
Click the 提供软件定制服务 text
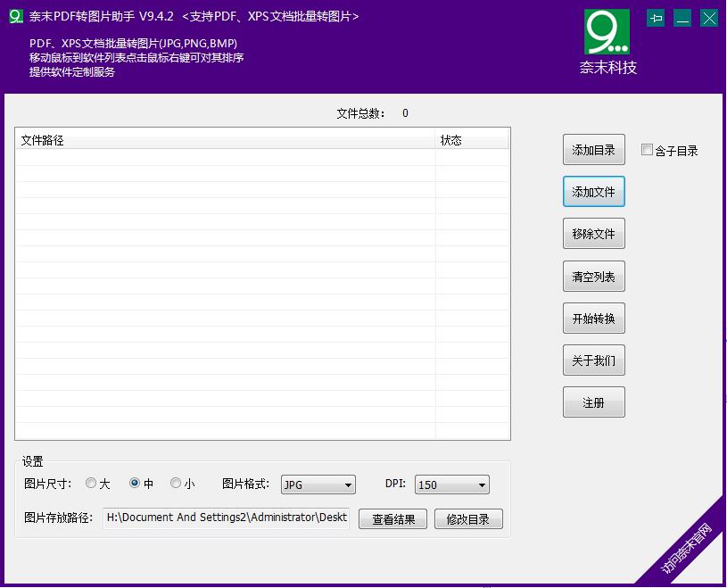[x=72, y=72]
